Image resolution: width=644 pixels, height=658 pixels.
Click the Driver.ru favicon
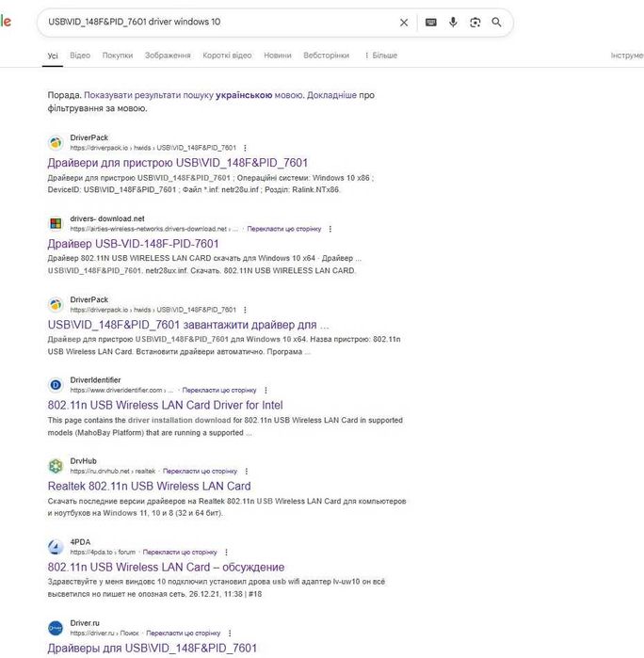click(x=56, y=628)
